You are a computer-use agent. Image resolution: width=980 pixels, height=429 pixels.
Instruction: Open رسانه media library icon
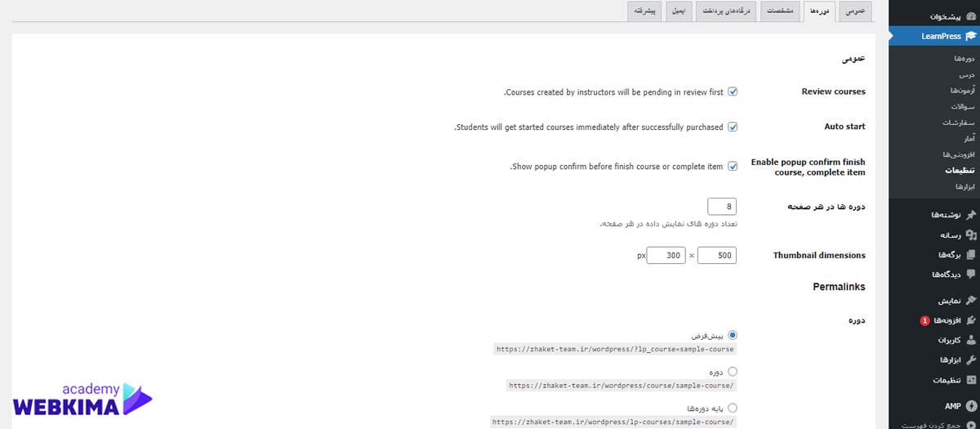pos(970,235)
